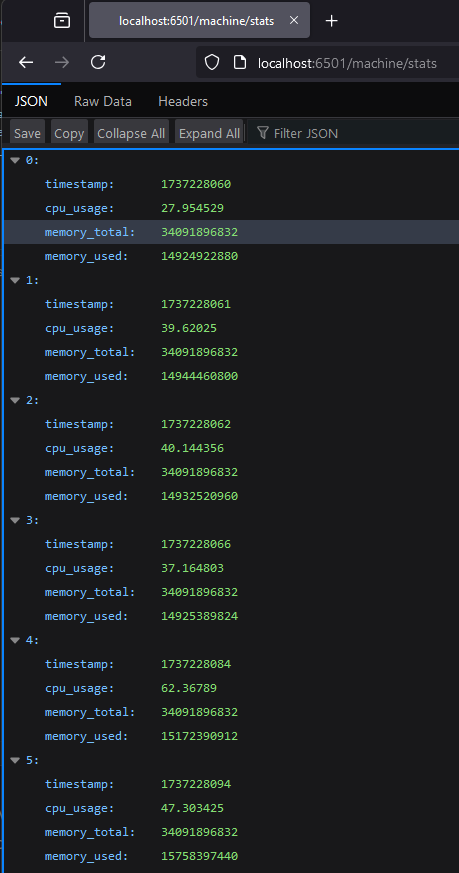Click memory_used value 14924922880
459x873 pixels.
199,256
